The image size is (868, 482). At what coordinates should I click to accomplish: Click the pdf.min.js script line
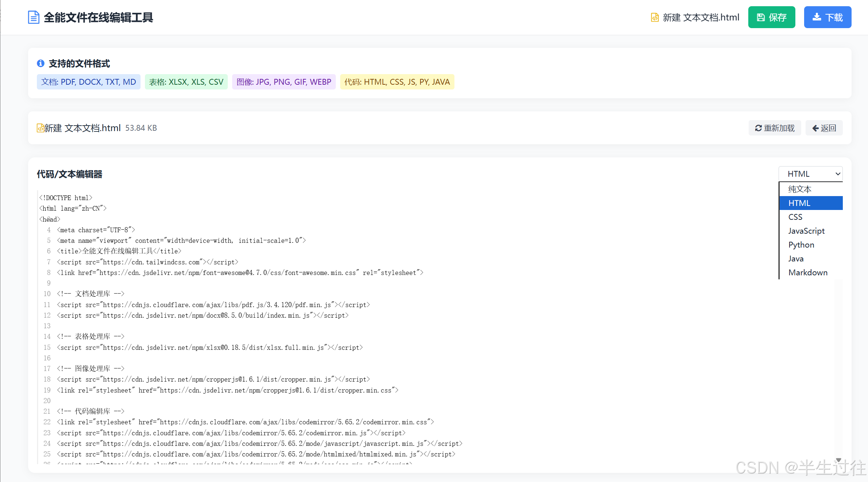click(x=214, y=305)
